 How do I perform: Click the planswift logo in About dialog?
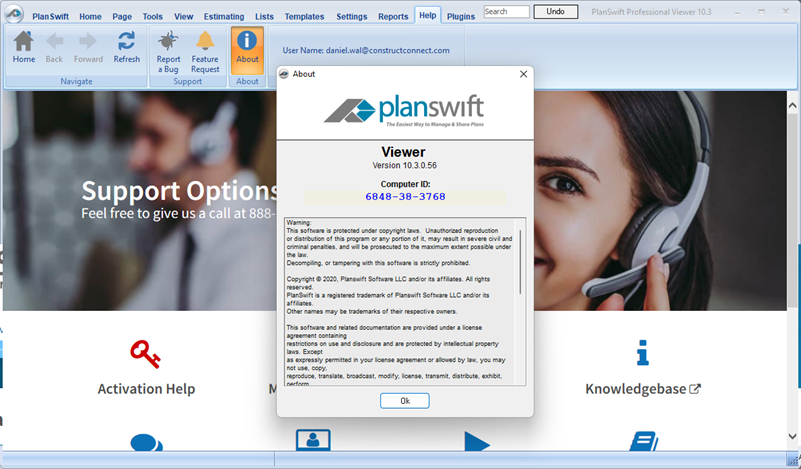coord(404,110)
